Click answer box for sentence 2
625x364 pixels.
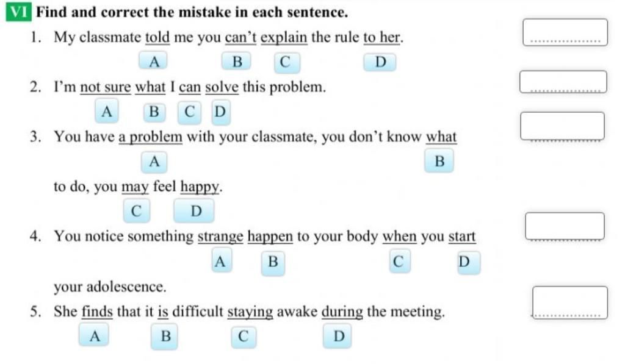coord(563,82)
